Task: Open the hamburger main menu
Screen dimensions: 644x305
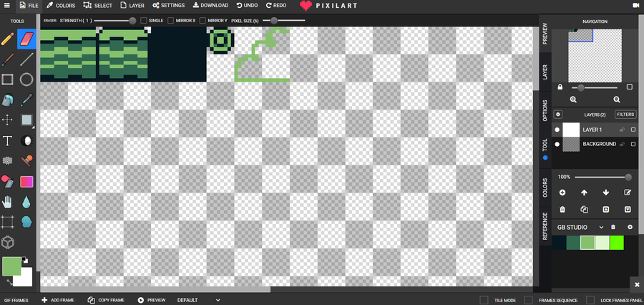Action: 7,5
